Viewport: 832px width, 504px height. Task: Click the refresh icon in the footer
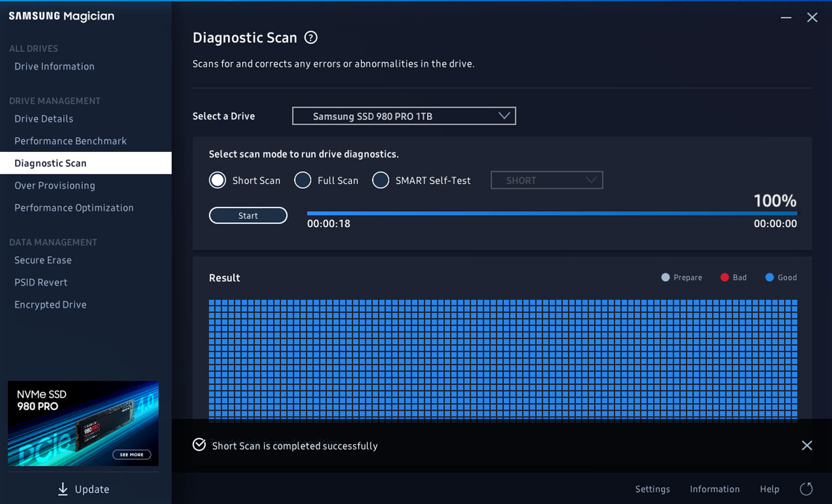(806, 489)
